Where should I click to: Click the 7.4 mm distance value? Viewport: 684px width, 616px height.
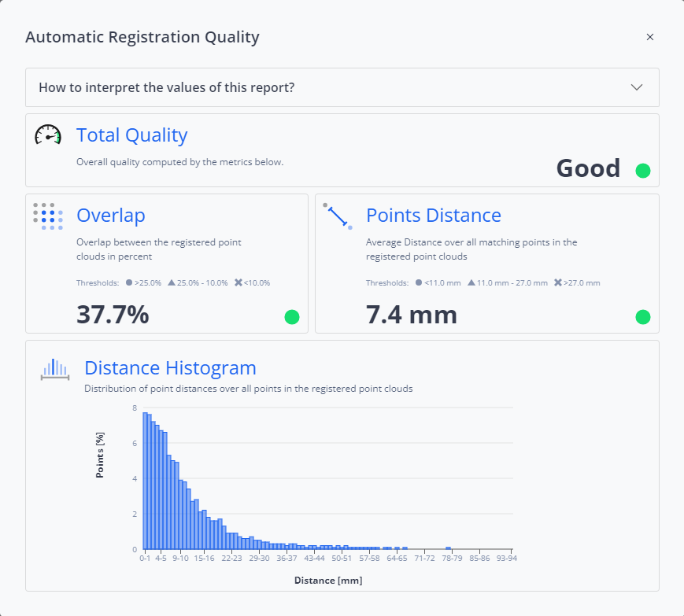(x=412, y=315)
